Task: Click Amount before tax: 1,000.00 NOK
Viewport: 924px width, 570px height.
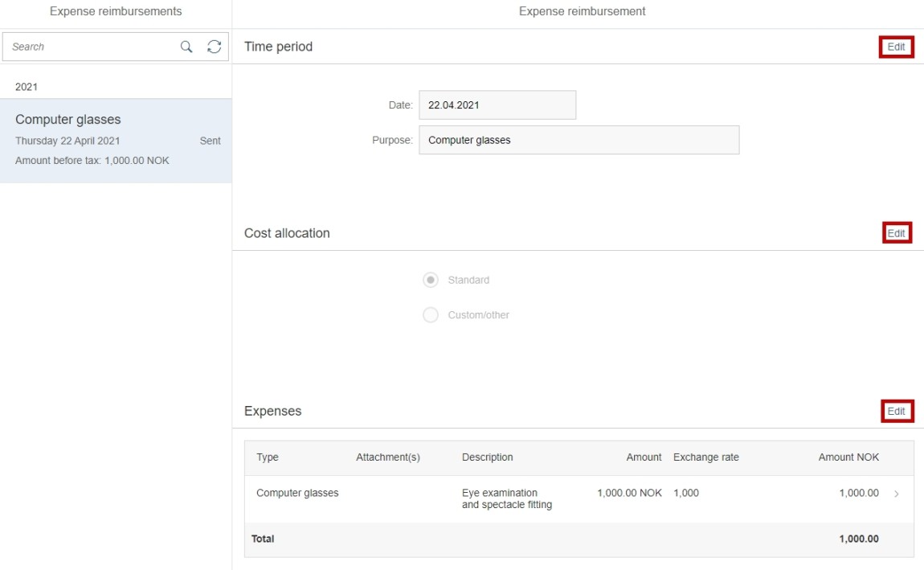Action: click(x=92, y=160)
